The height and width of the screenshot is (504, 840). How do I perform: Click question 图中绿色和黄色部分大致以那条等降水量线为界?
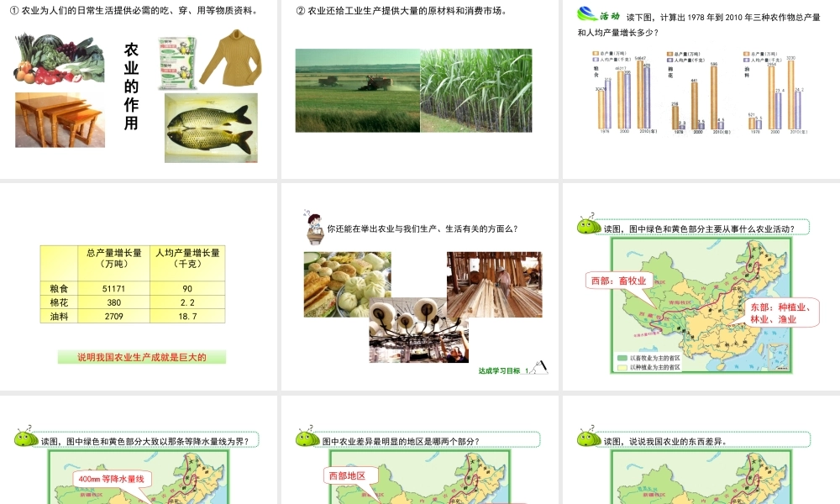[x=145, y=441]
